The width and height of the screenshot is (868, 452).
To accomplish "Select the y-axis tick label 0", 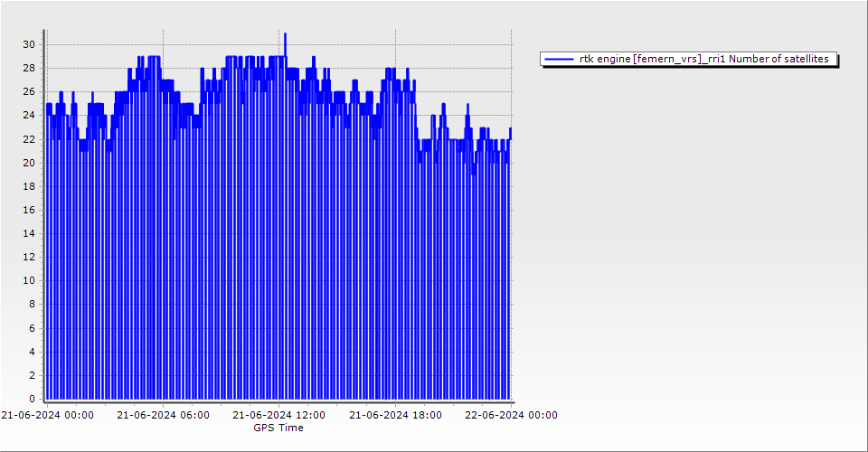I will [x=32, y=399].
